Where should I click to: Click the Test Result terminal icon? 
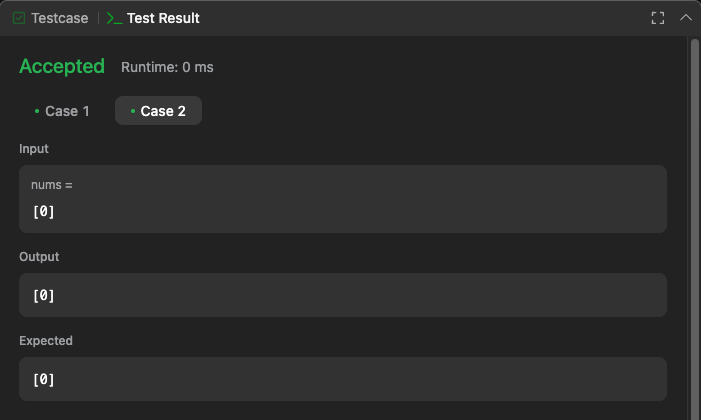pos(114,18)
